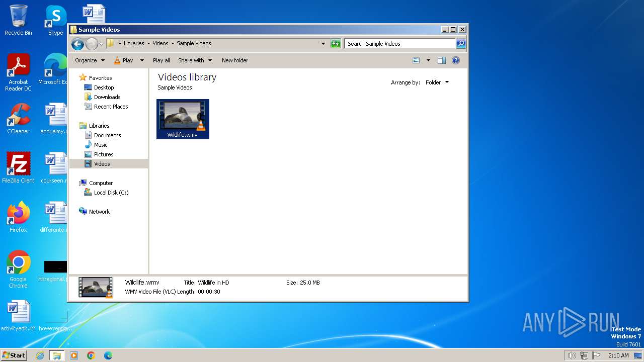644x362 pixels.
Task: Select Recent Places in navigation pane
Action: point(111,107)
